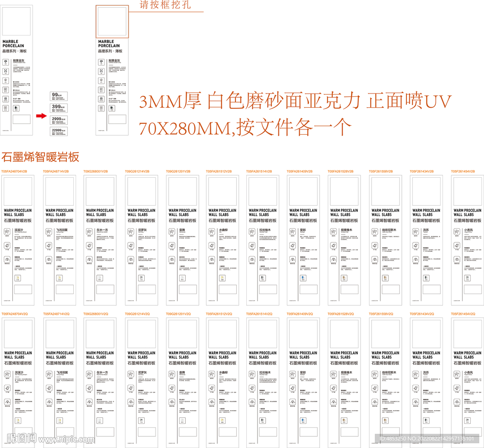Click the water drop icon on the 小香风 label
The width and height of the screenshot is (484, 448).
[x=458, y=246]
